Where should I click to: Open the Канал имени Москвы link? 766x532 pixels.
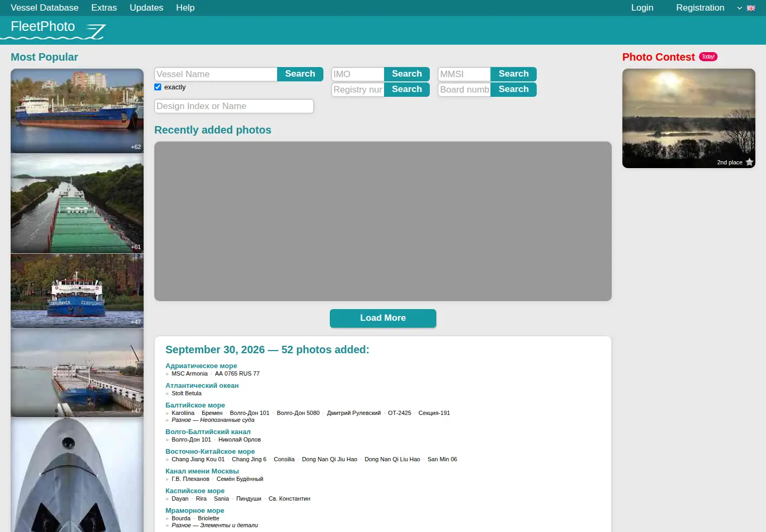coord(202,471)
